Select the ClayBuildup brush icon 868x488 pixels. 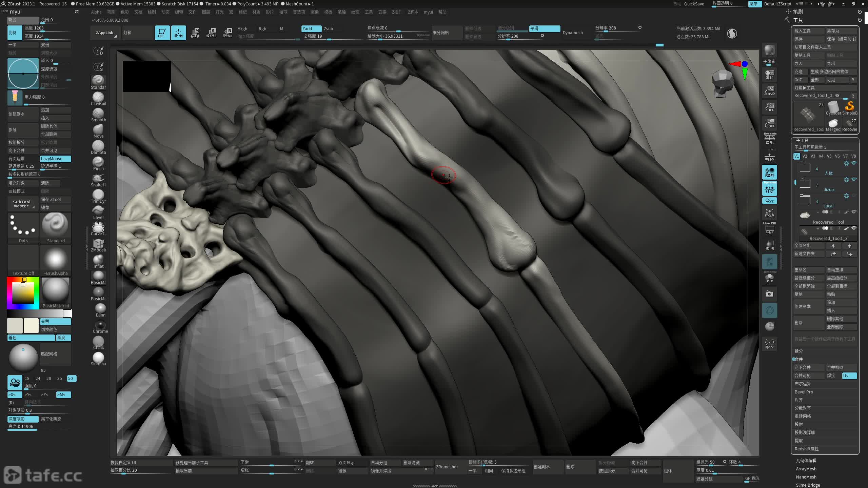[x=98, y=98]
